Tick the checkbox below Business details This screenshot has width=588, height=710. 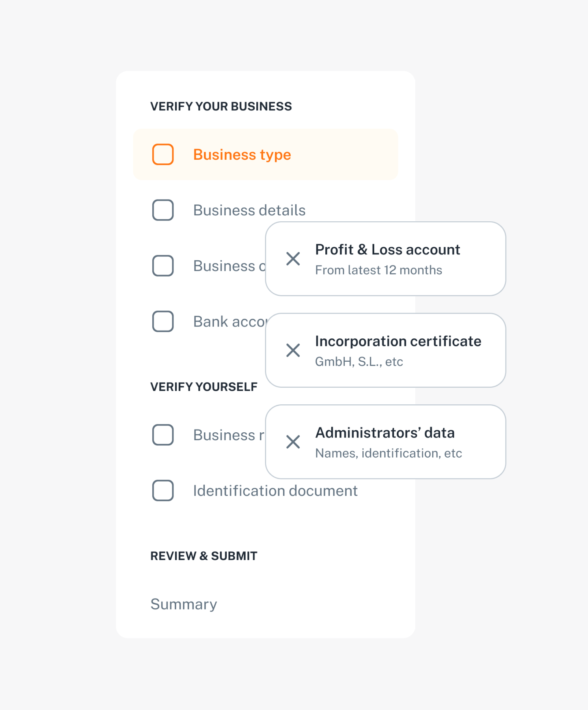click(x=163, y=265)
